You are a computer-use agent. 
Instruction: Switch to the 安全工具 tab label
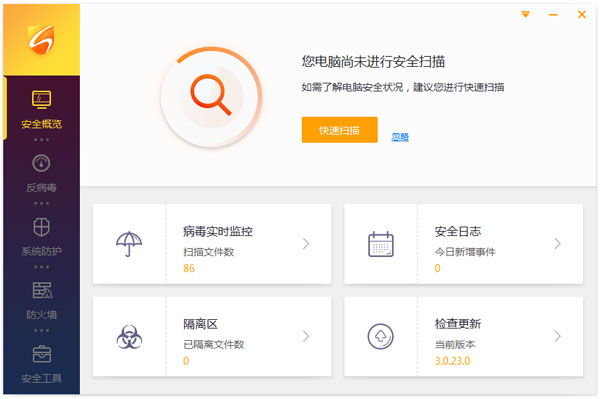coord(41,378)
